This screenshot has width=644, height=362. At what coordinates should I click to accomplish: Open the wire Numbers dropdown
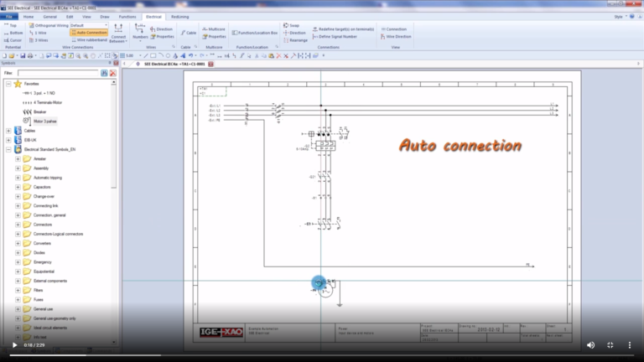coord(140,33)
